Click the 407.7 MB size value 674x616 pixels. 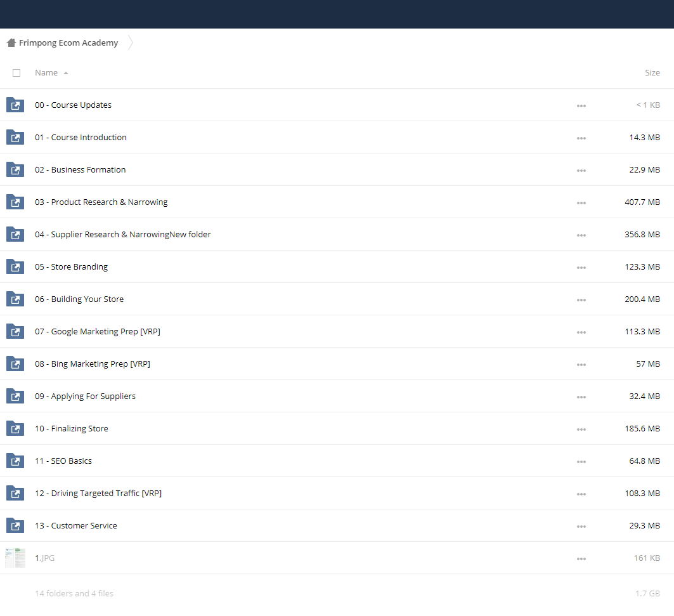click(x=642, y=202)
